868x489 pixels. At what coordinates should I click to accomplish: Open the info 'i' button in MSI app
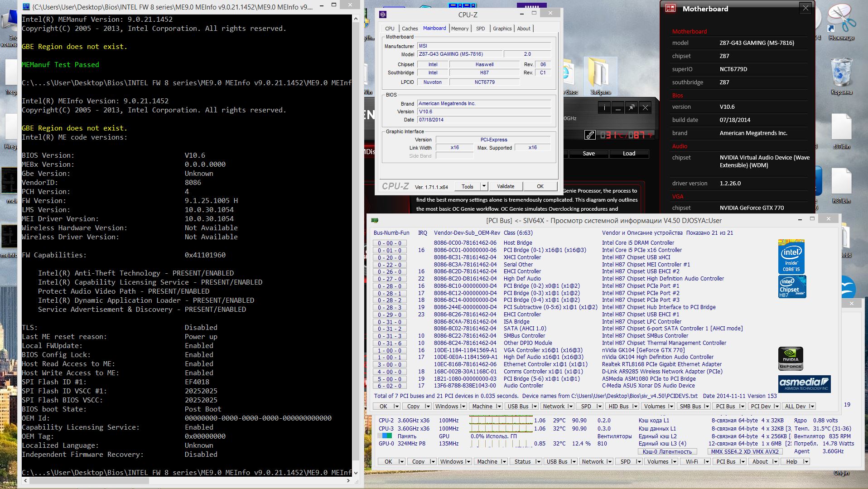tap(604, 108)
